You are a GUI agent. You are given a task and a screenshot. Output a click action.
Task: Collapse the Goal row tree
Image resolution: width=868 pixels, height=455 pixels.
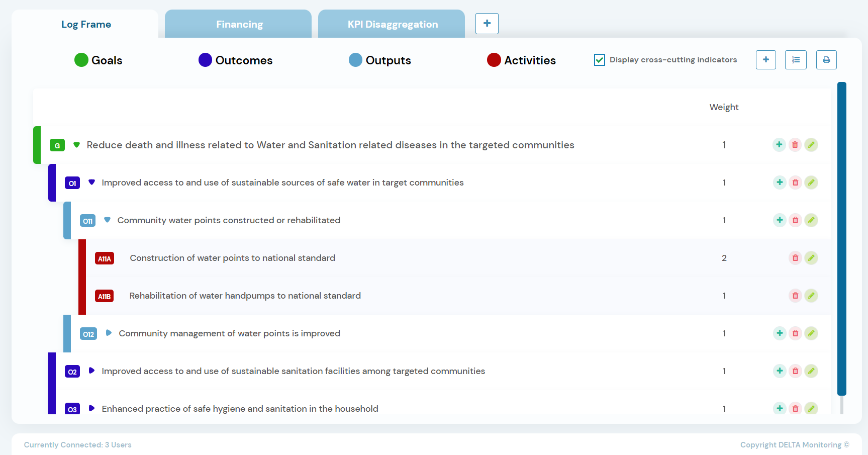76,145
